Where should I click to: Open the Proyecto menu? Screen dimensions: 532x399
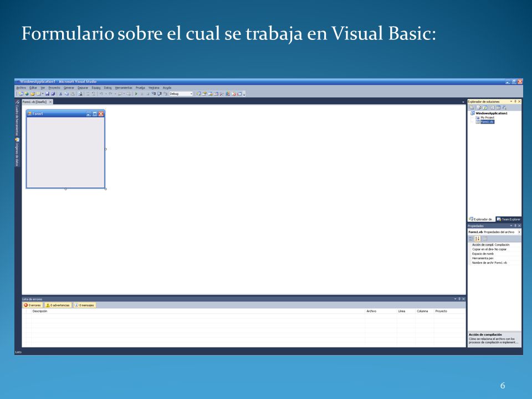[x=54, y=88]
